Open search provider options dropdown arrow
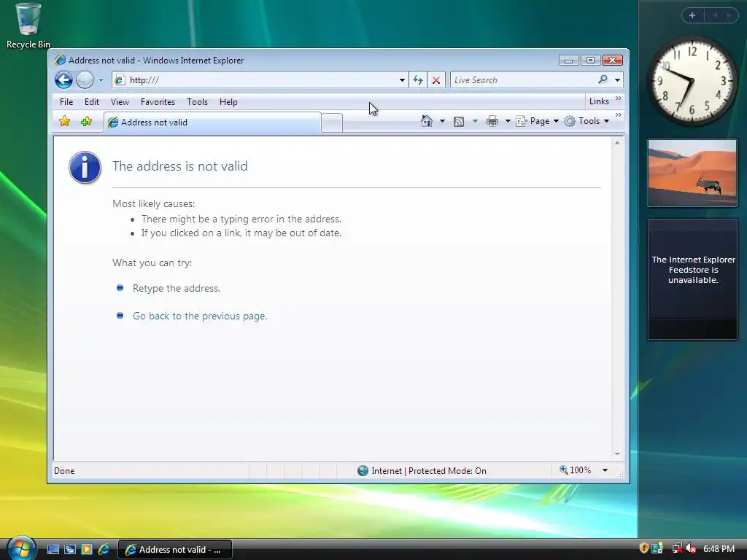Screen dimensions: 747x560 coord(617,80)
